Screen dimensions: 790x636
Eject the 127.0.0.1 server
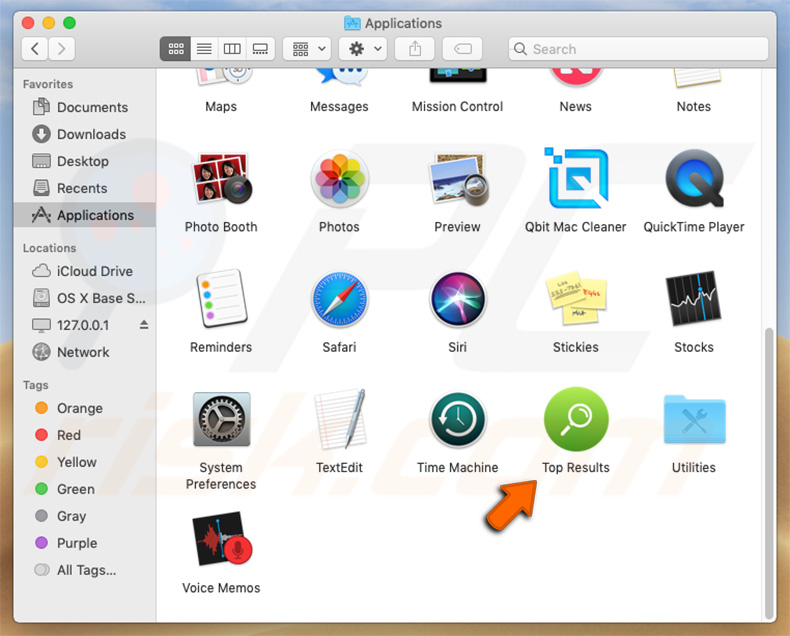pos(144,325)
